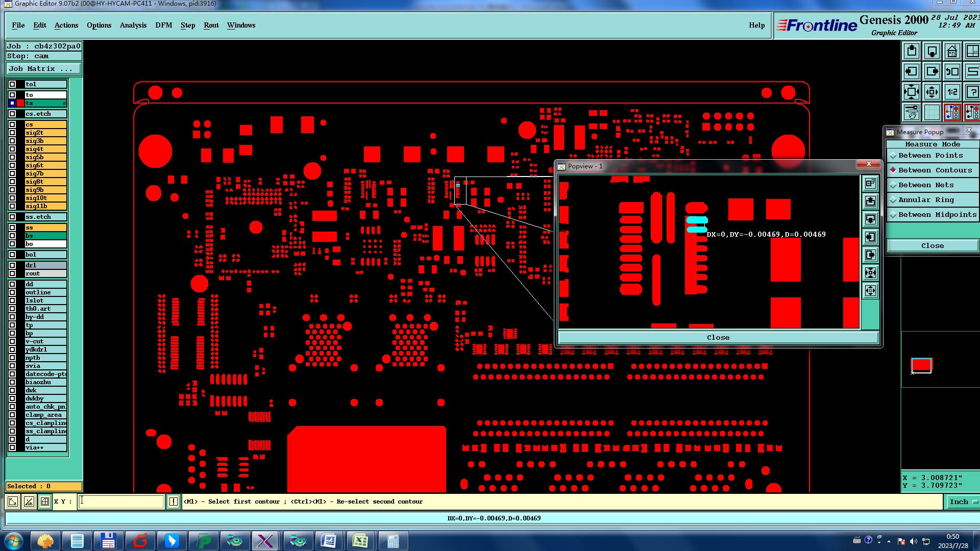Screen dimensions: 980x551
Task: Click the pan up arrow icon
Action: (x=912, y=52)
